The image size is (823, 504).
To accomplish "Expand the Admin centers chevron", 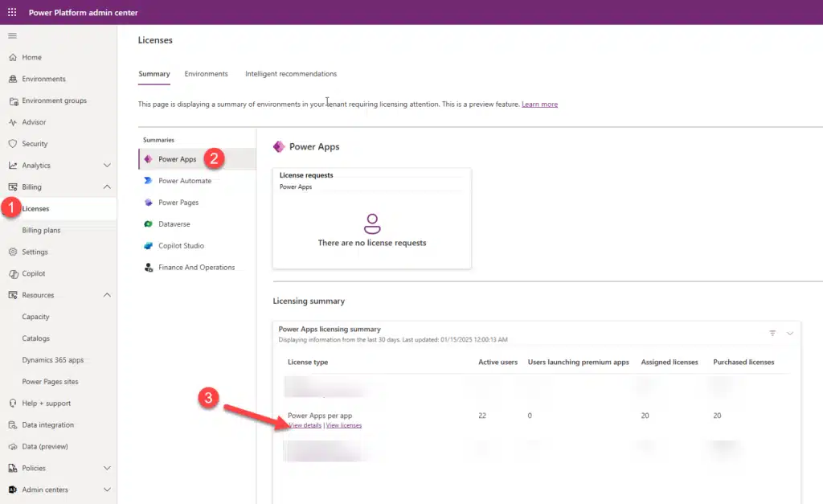I will click(107, 490).
